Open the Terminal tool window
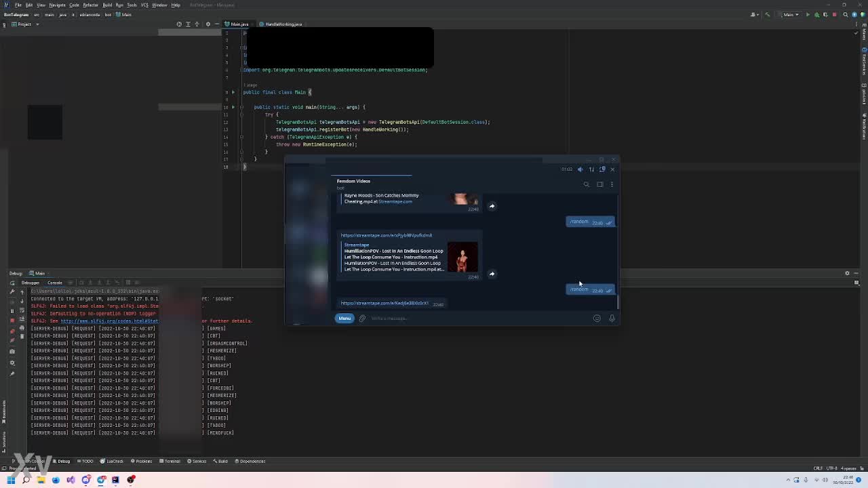The height and width of the screenshot is (488, 868). click(x=172, y=462)
